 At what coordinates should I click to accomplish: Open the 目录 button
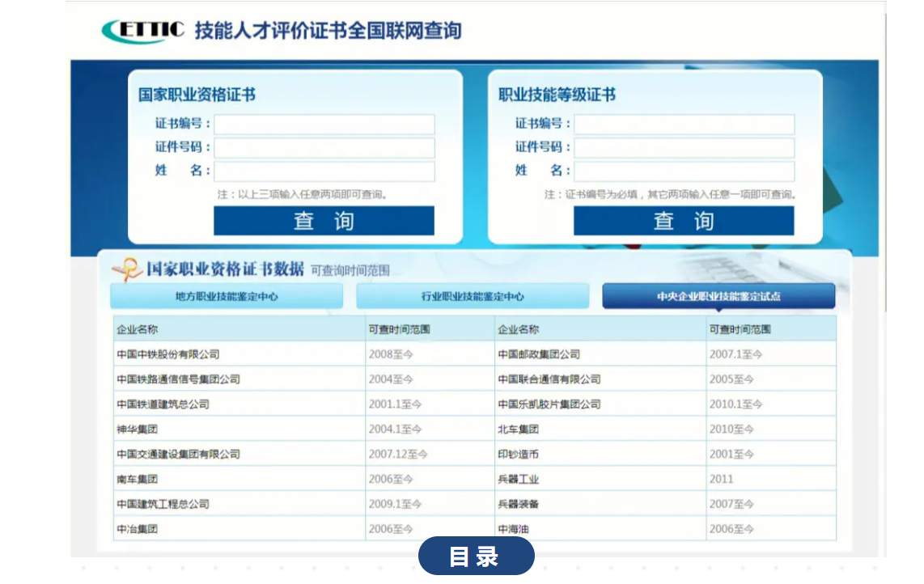tap(476, 556)
